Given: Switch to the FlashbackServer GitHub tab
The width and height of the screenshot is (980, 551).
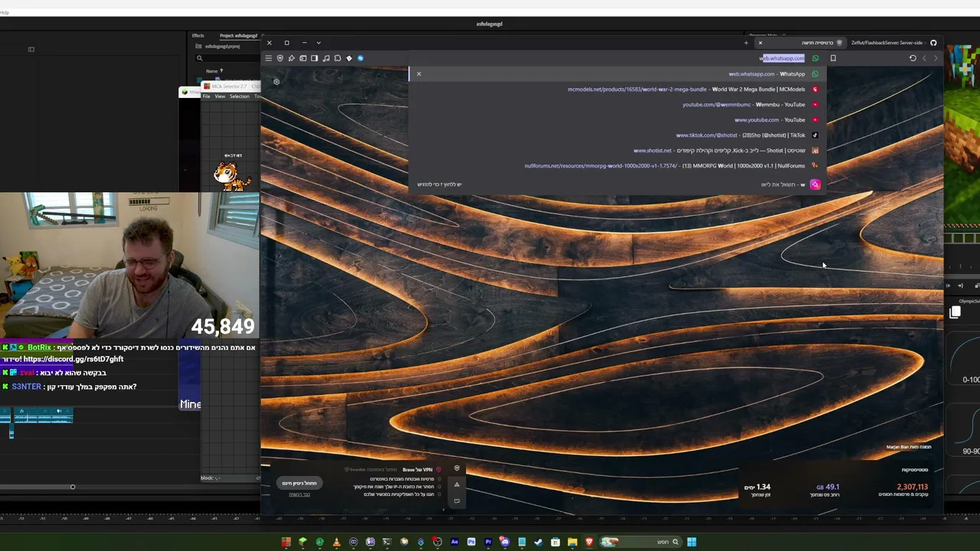Looking at the screenshot, I should click(893, 43).
